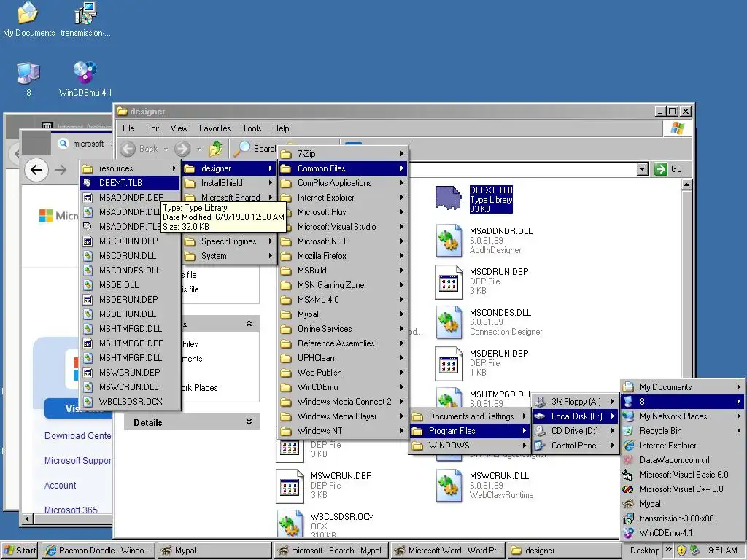This screenshot has height=560, width=747.
Task: Click Desktop toolbar chevron in taskbar
Action: (669, 549)
